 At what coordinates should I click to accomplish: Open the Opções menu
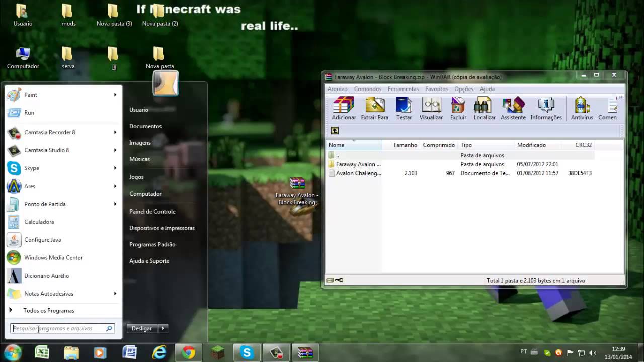click(464, 89)
